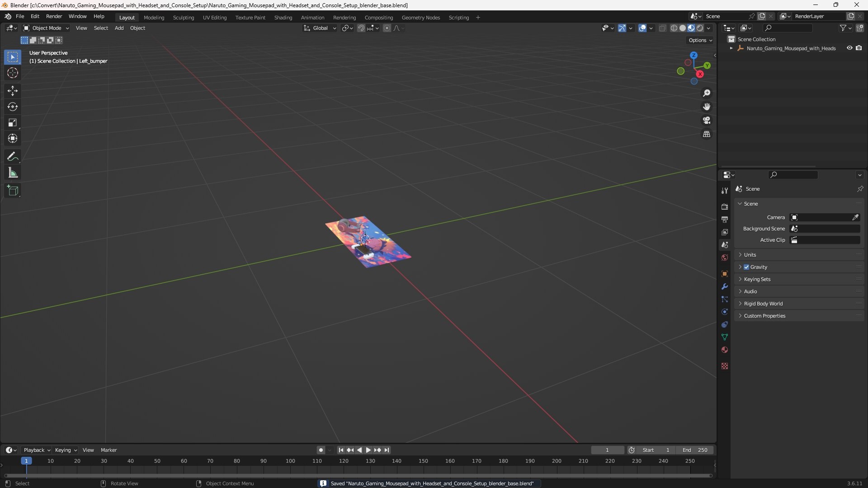Hide the Naruto_Gaming_Mousepad collection with eye icon

(x=849, y=48)
